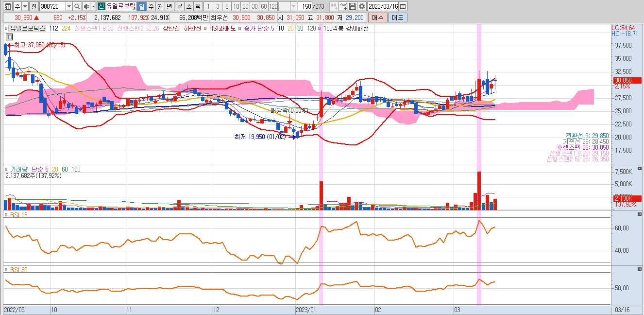644x315 pixels.
Task: Click the 거래량 volume legend label
Action: point(18,169)
